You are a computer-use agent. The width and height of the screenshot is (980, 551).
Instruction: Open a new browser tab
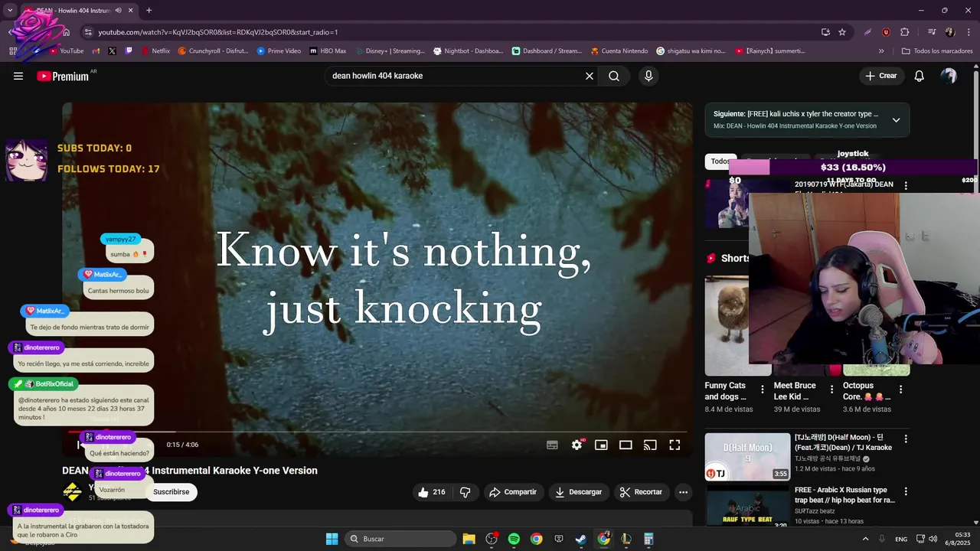pyautogui.click(x=149, y=11)
